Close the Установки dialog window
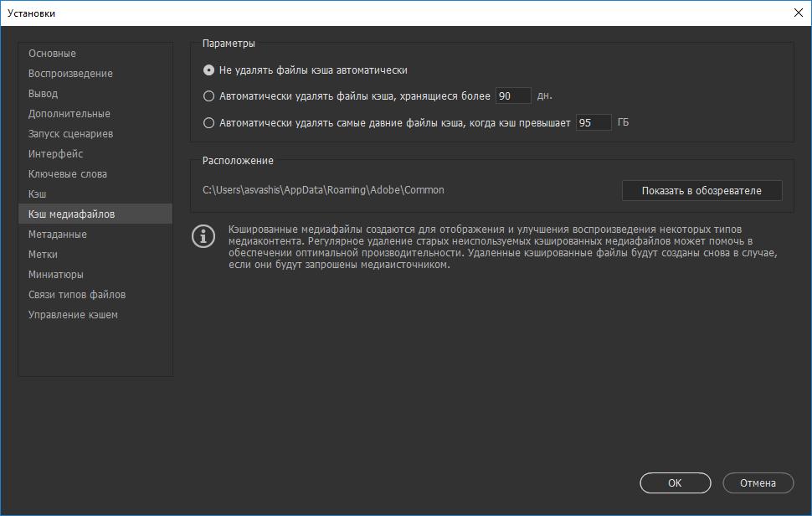Viewport: 812px width, 516px height. click(x=796, y=13)
